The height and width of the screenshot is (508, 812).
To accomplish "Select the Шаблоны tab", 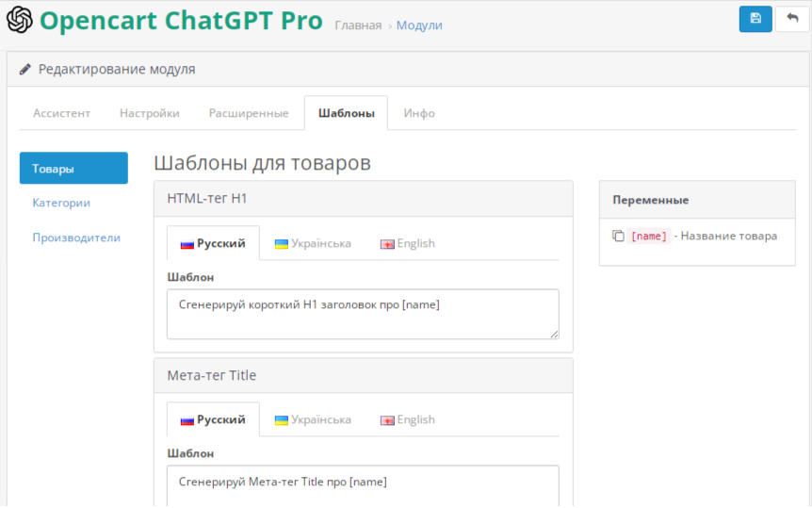I will [346, 113].
